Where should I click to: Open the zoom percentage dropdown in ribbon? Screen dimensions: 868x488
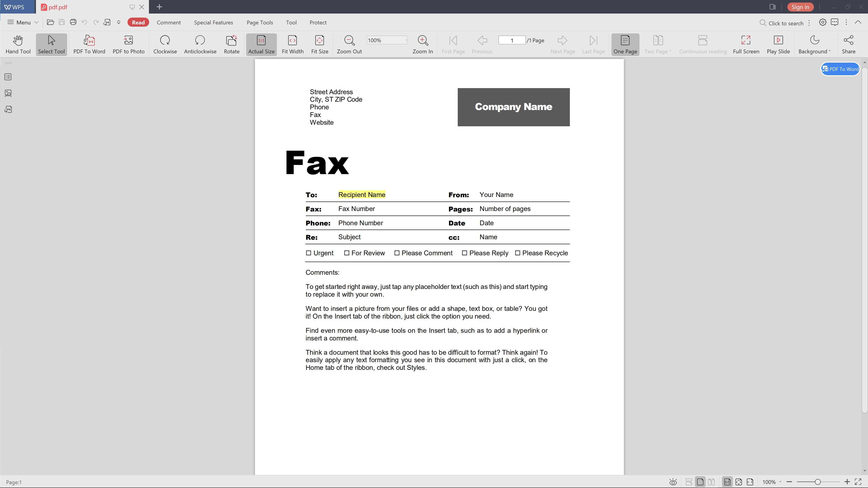[406, 40]
